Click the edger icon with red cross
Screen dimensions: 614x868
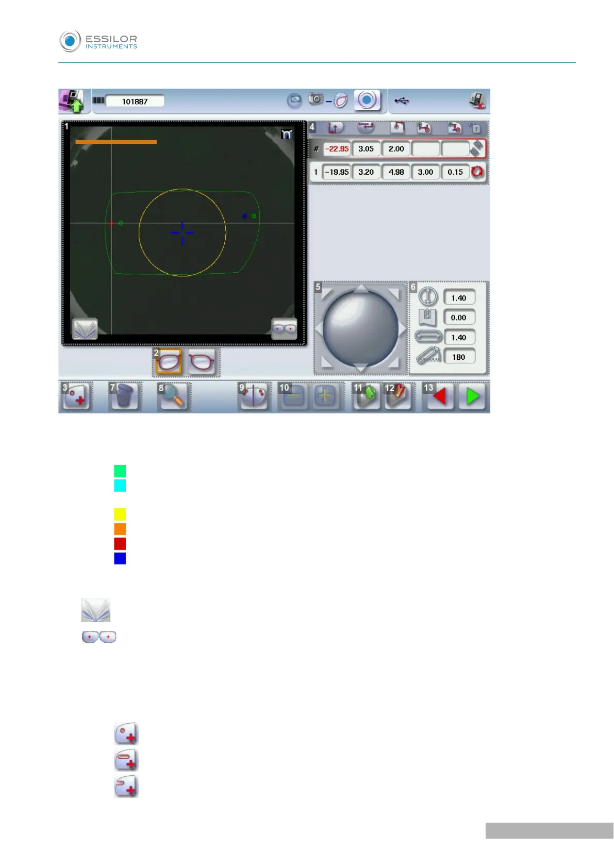click(x=477, y=101)
